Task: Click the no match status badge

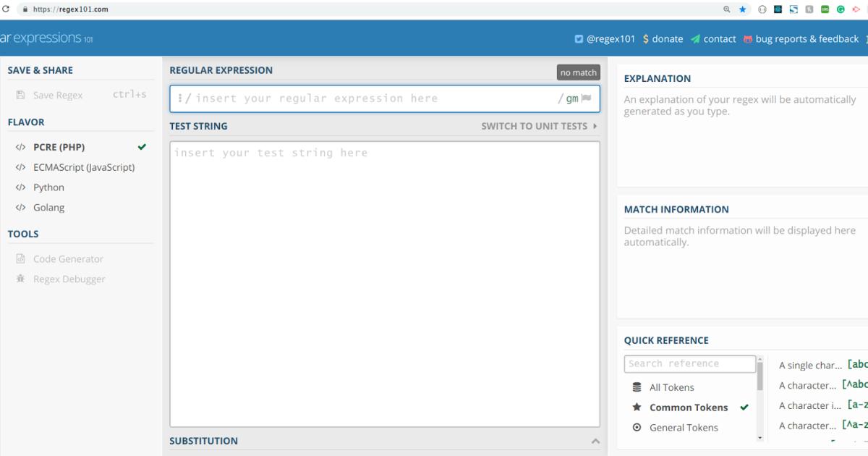Action: [579, 72]
